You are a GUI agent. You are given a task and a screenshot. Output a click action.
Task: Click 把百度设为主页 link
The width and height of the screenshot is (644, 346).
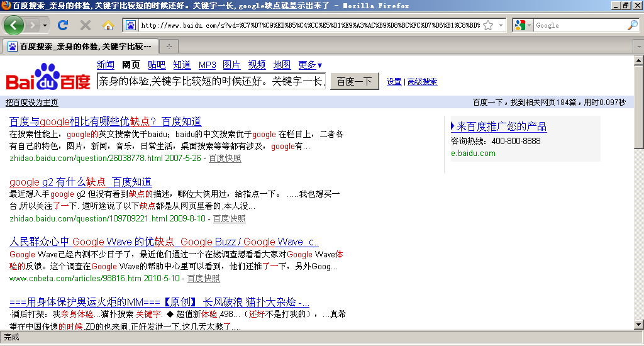point(31,103)
